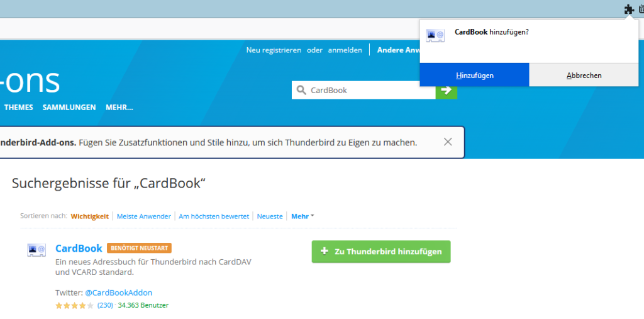Open the CardBook add-on title link
This screenshot has height=319, width=644.
click(x=79, y=249)
